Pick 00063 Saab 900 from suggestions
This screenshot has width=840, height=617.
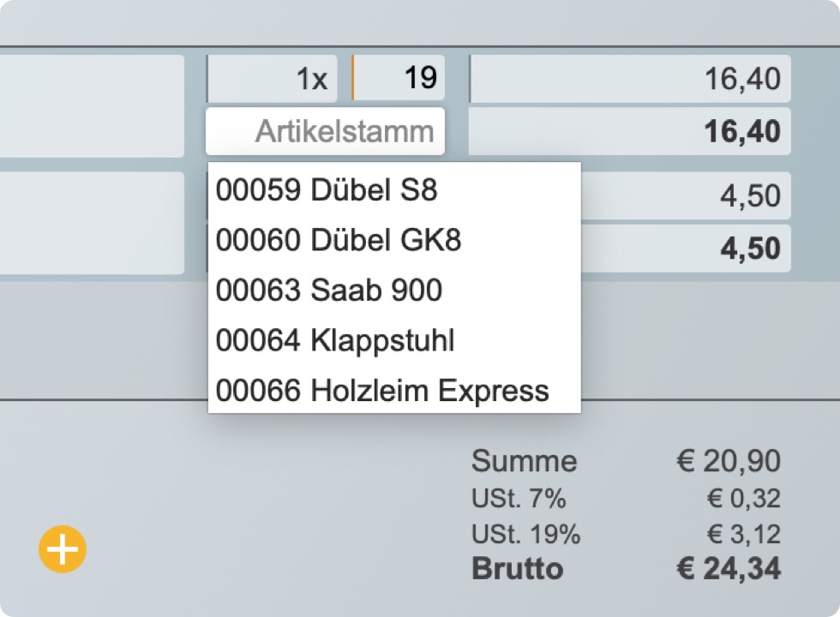click(328, 291)
